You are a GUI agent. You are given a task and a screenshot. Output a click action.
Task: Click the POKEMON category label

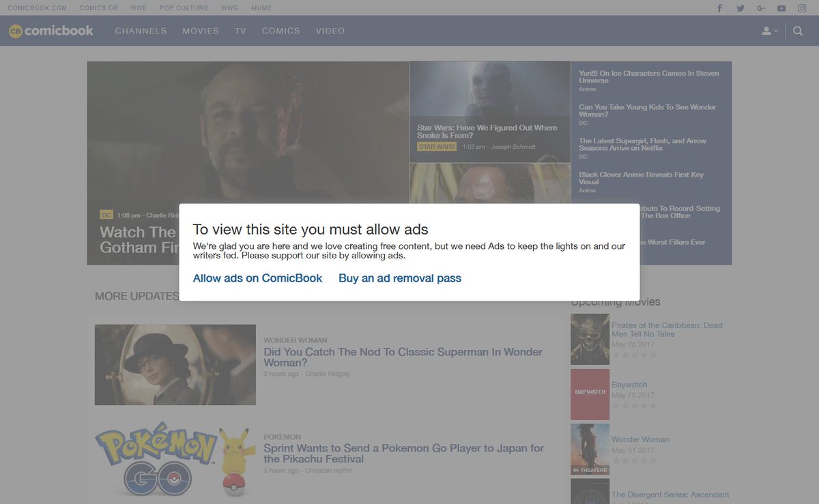click(x=283, y=437)
